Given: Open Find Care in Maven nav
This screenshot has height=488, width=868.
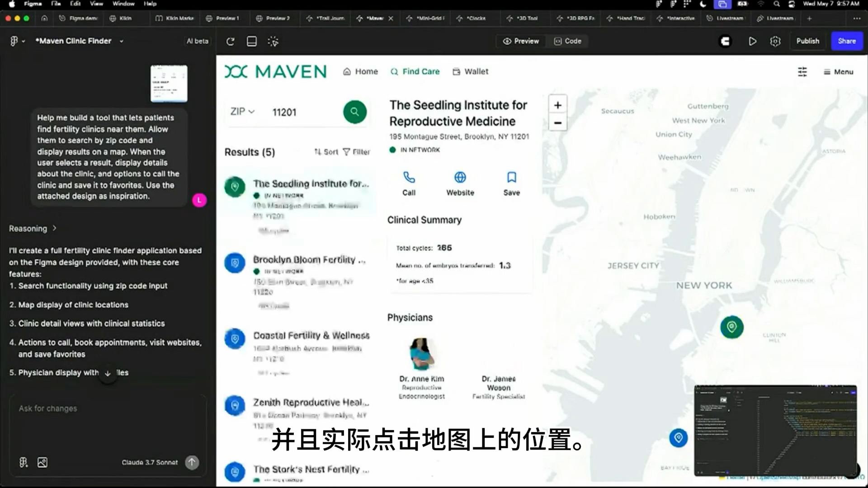Looking at the screenshot, I should [415, 71].
